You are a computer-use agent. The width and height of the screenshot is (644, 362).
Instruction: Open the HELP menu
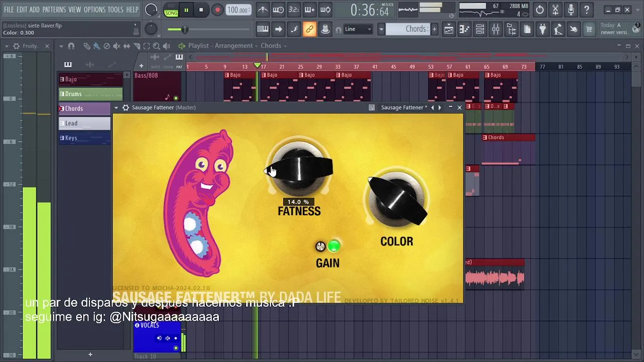pyautogui.click(x=132, y=10)
